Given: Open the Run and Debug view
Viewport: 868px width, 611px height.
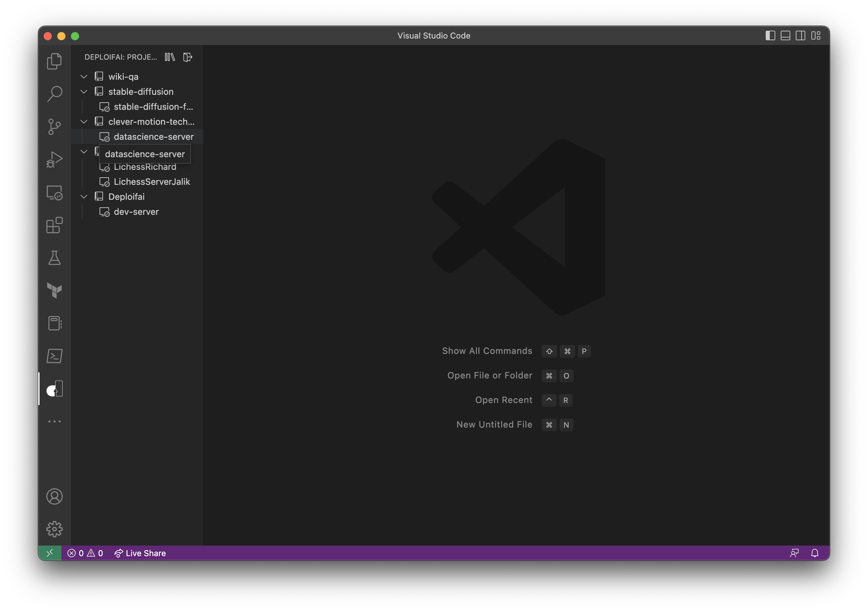Looking at the screenshot, I should click(x=55, y=160).
